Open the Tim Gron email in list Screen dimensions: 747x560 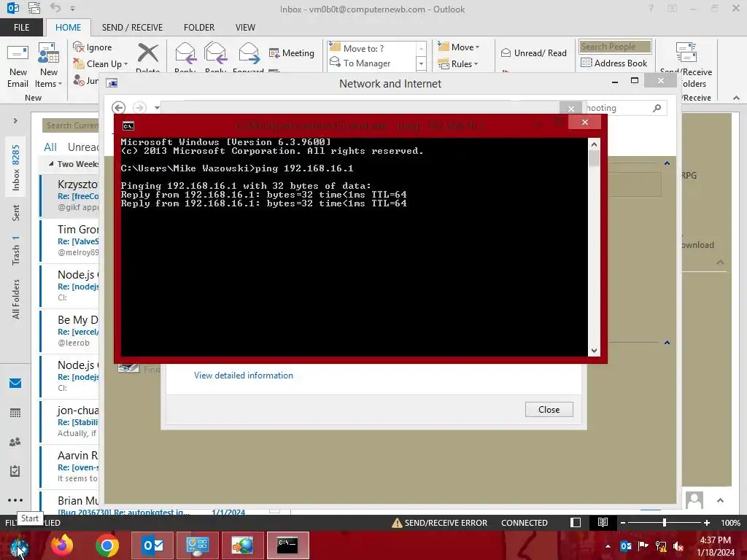(69, 241)
